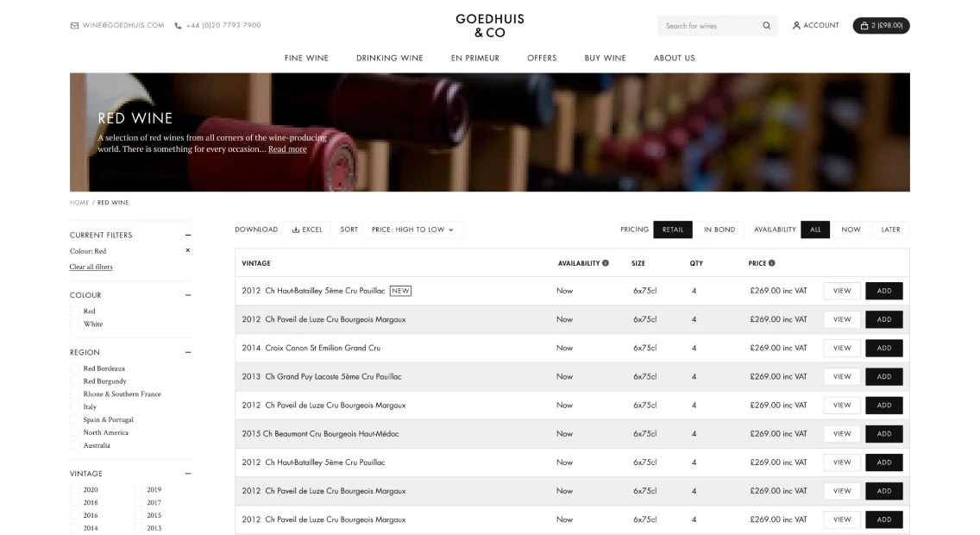
Task: Click the NEW badge on Haut-Batailley row
Action: pyautogui.click(x=400, y=291)
